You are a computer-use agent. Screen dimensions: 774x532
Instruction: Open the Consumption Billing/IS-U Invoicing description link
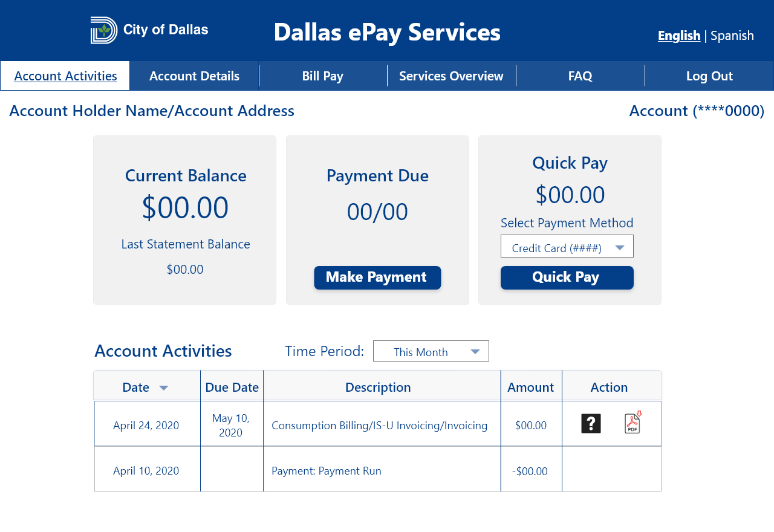379,426
